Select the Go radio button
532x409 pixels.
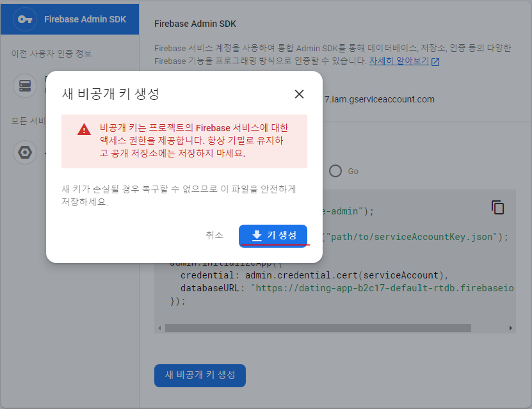(x=335, y=171)
